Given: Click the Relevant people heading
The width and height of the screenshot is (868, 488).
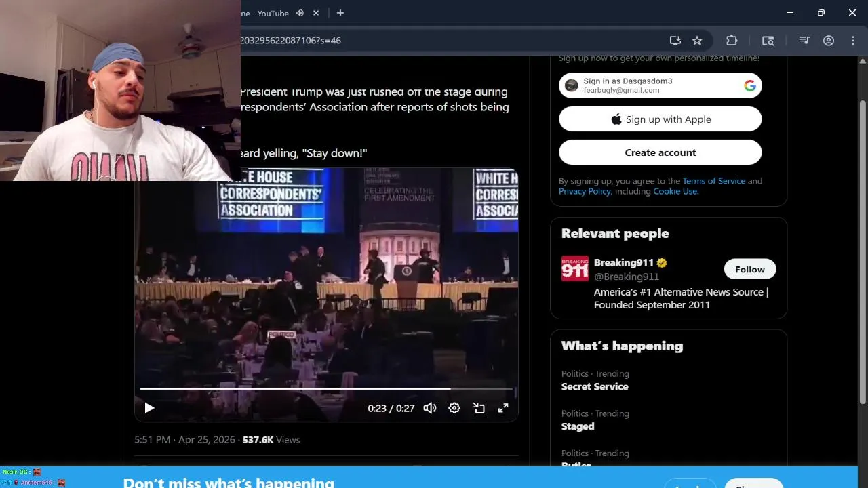Looking at the screenshot, I should click(x=615, y=233).
